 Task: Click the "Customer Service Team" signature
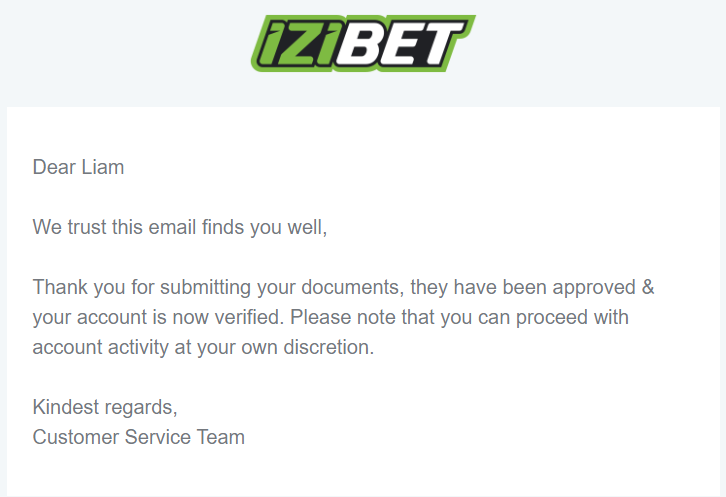138,437
